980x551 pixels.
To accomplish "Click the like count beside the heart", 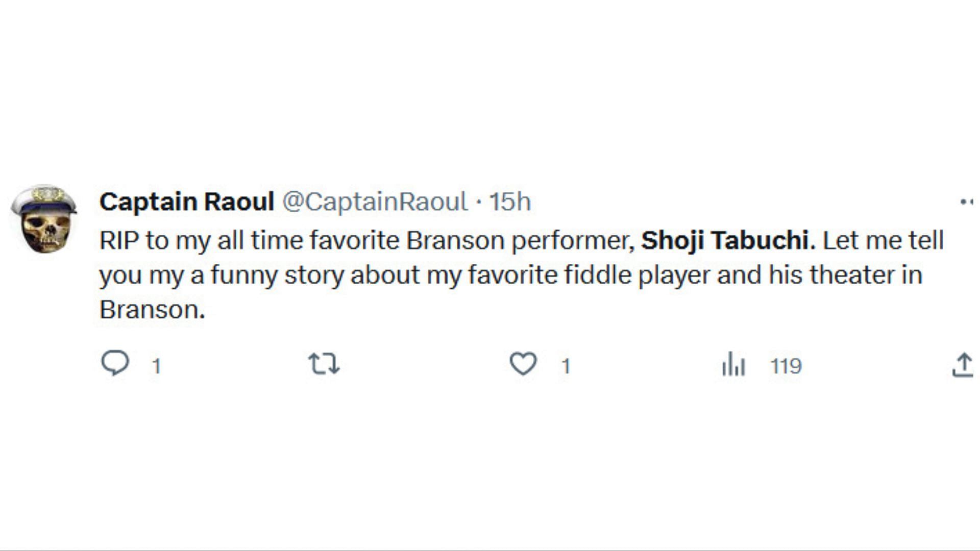I will click(566, 366).
